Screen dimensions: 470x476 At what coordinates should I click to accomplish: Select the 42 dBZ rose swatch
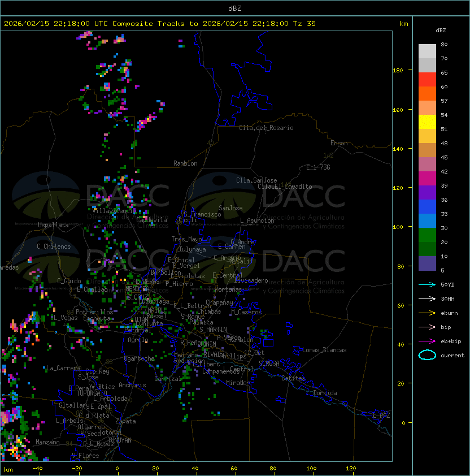[x=427, y=165]
